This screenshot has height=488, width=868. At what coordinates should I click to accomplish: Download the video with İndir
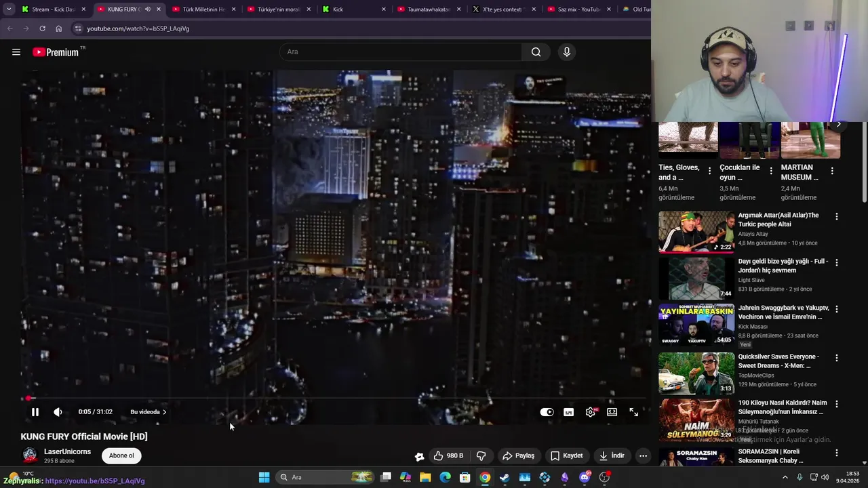click(x=611, y=455)
